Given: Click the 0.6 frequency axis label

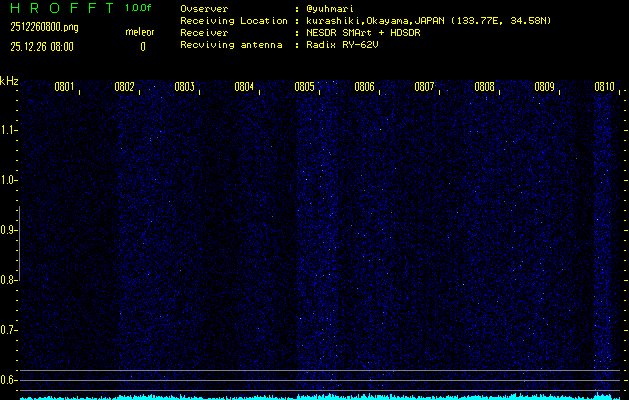Looking at the screenshot, I should click(8, 380).
